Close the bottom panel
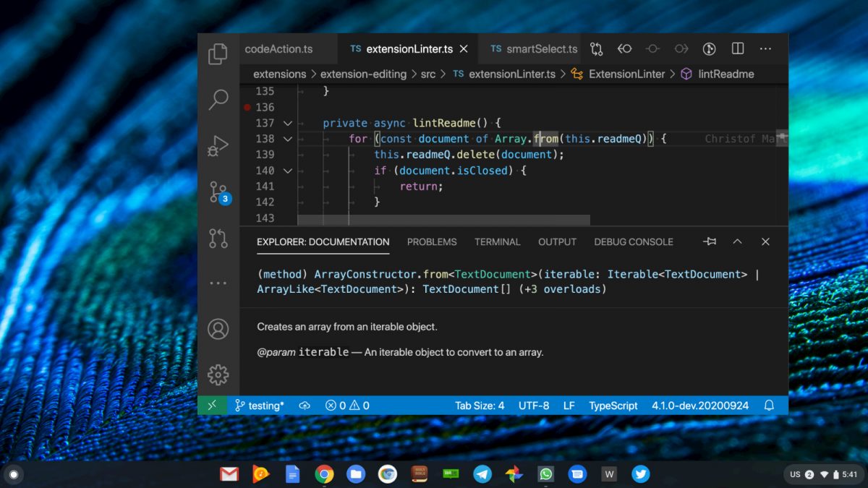The width and height of the screenshot is (868, 488). pos(765,241)
